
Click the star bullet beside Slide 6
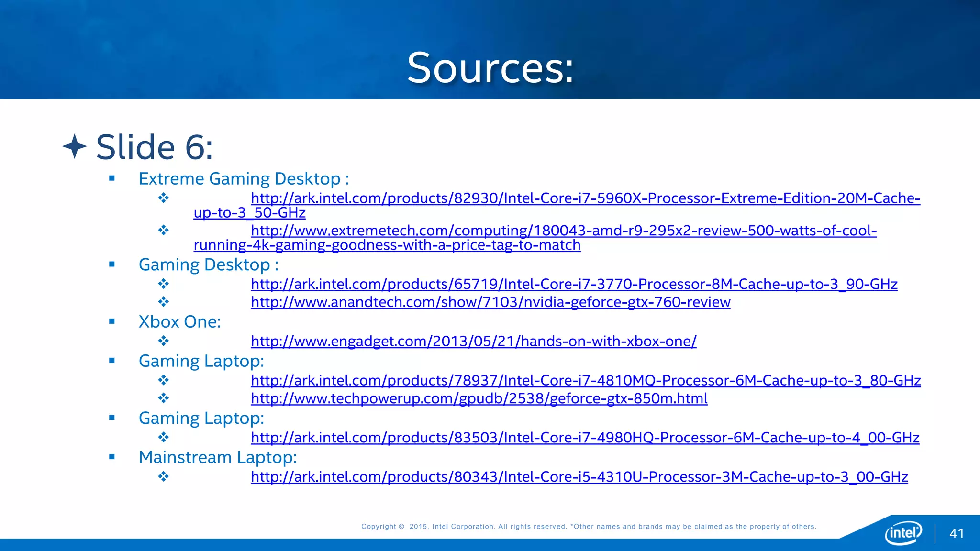pyautogui.click(x=75, y=146)
